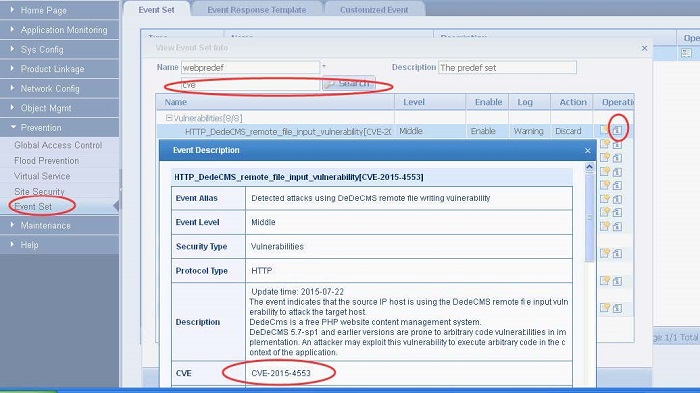
Task: Expand Network Config menu
Action: tap(59, 88)
